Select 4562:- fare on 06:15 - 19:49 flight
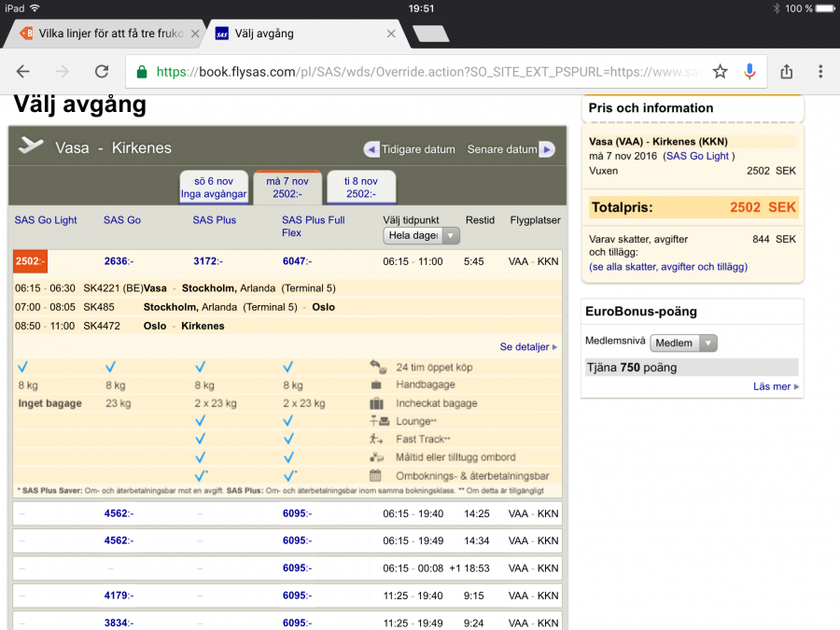 119,541
